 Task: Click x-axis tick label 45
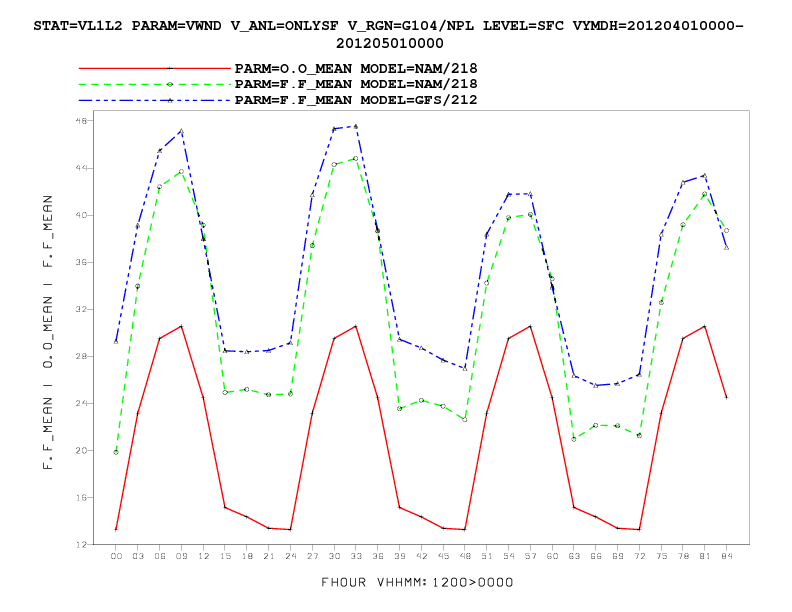click(443, 556)
